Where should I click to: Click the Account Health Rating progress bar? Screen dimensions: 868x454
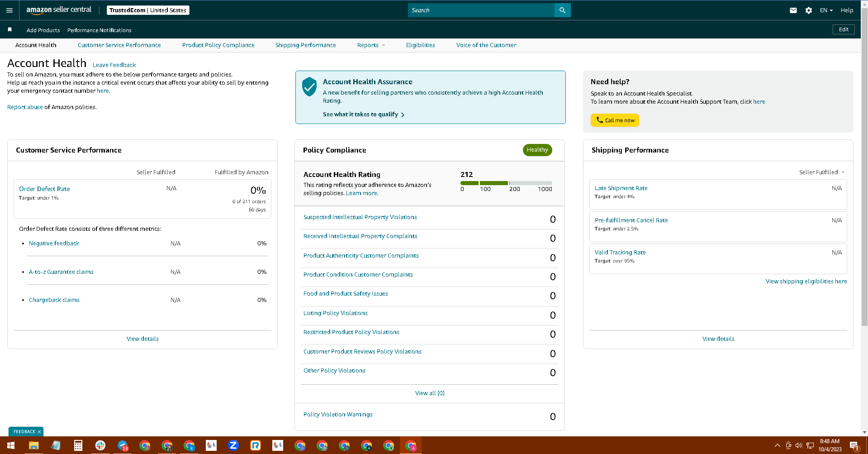click(506, 183)
